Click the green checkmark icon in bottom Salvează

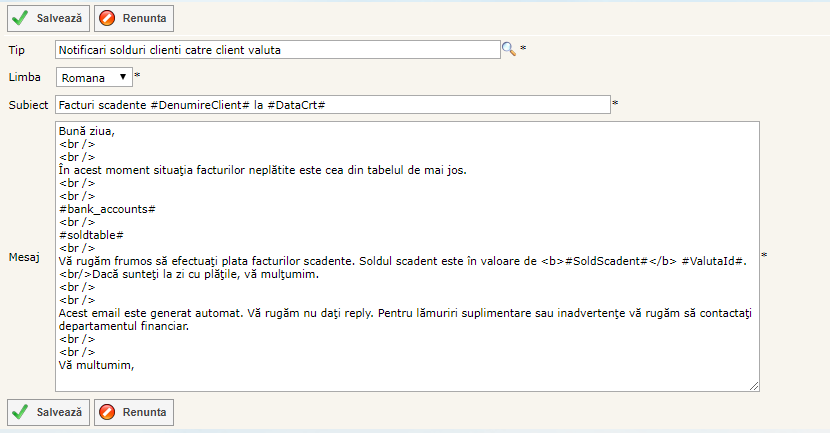click(x=20, y=411)
